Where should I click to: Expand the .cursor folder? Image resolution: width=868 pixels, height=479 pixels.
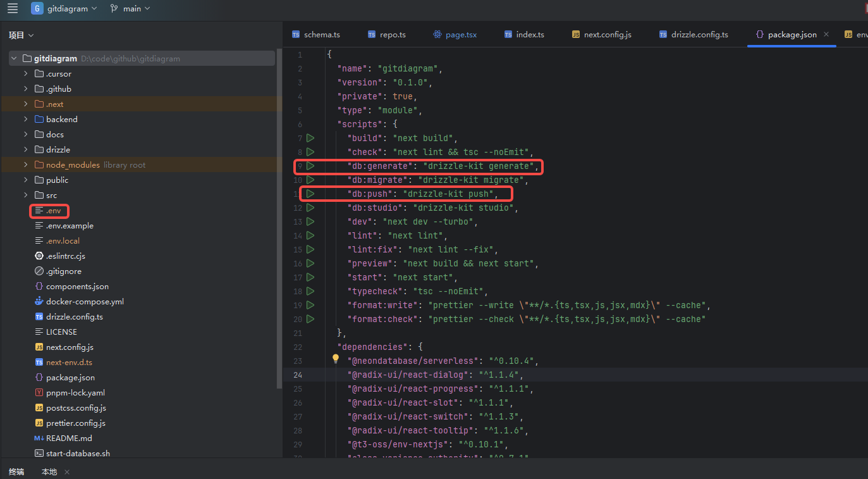(26, 73)
